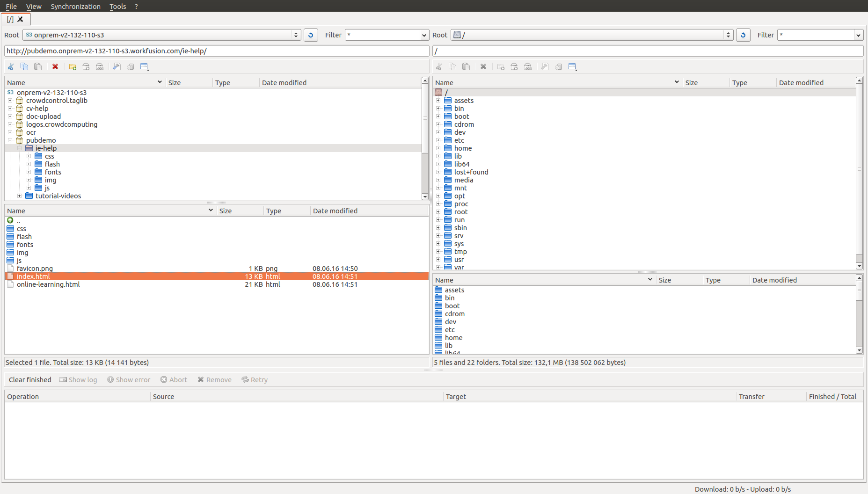Click the bucket edit icon in the S3 pane toolbar

click(x=100, y=67)
